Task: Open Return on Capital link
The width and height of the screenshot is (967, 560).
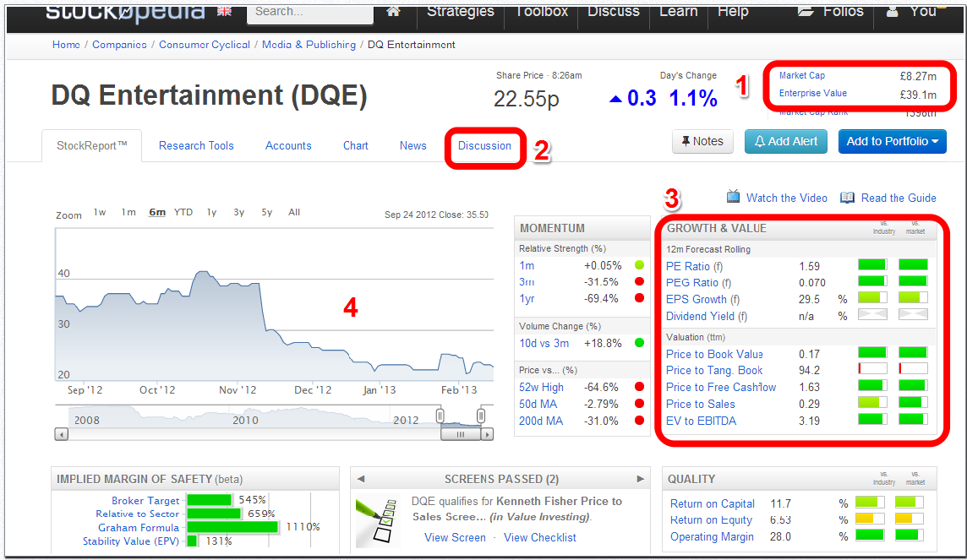Action: coord(713,503)
